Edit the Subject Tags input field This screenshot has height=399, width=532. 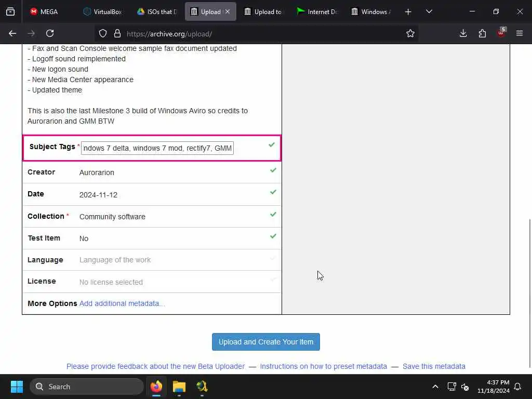(x=157, y=148)
